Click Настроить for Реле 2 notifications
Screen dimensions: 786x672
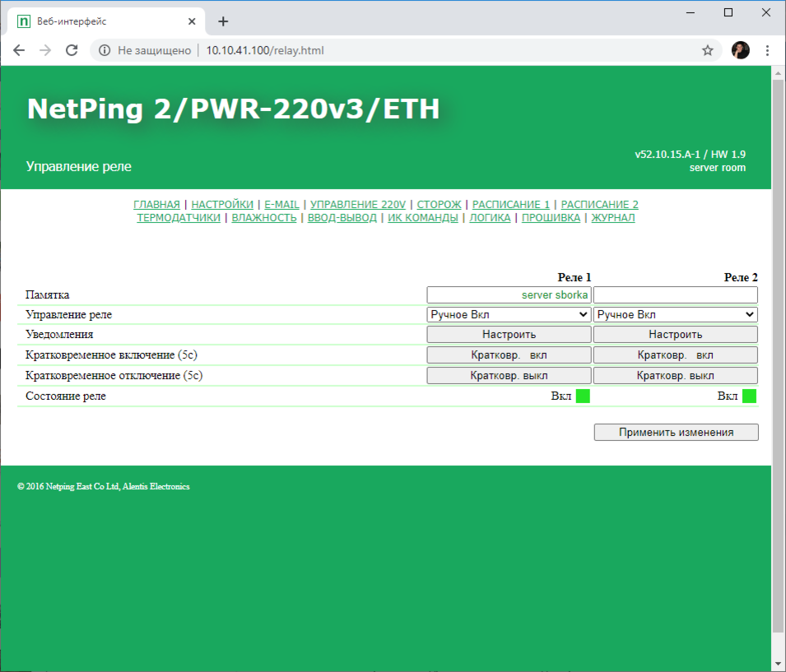pyautogui.click(x=675, y=334)
